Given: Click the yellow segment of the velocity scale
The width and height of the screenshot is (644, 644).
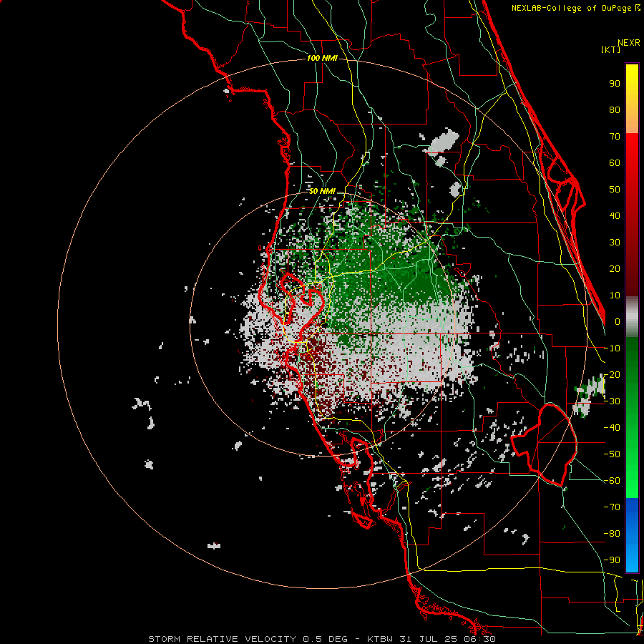Looking at the screenshot, I should (x=632, y=99).
